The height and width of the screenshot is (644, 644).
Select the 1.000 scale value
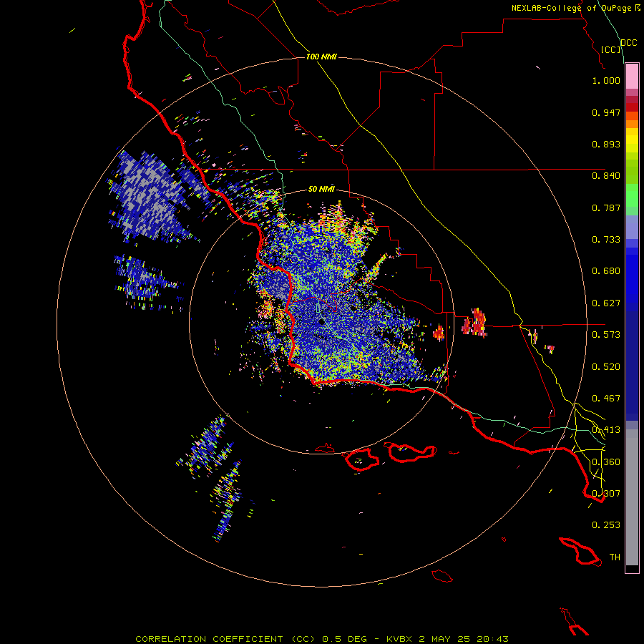606,80
